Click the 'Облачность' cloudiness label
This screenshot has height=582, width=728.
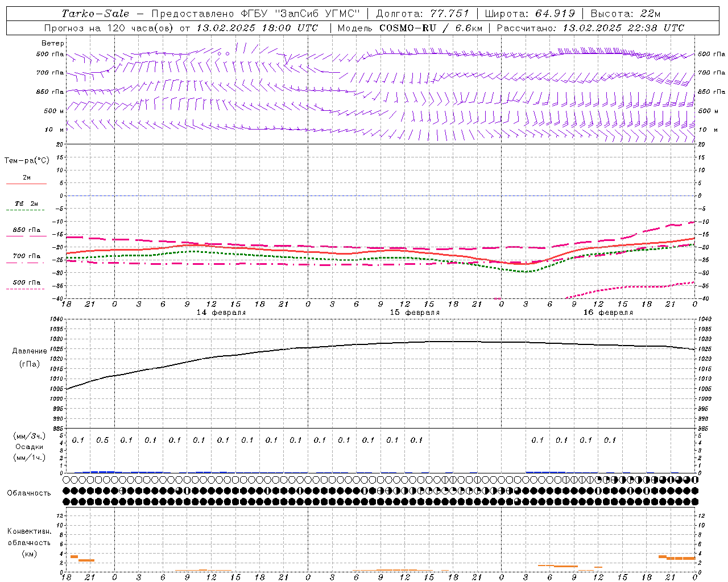28,493
